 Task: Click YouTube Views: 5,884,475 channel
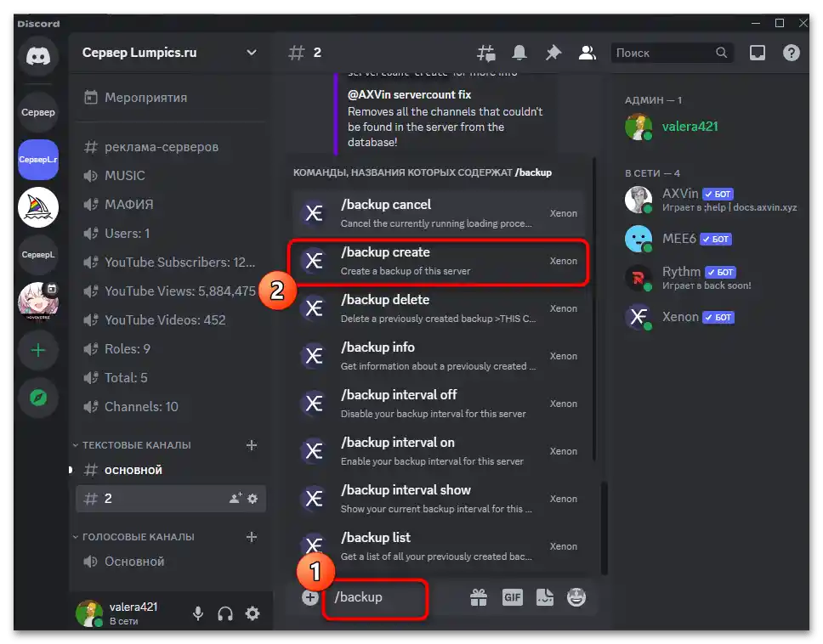tap(171, 291)
